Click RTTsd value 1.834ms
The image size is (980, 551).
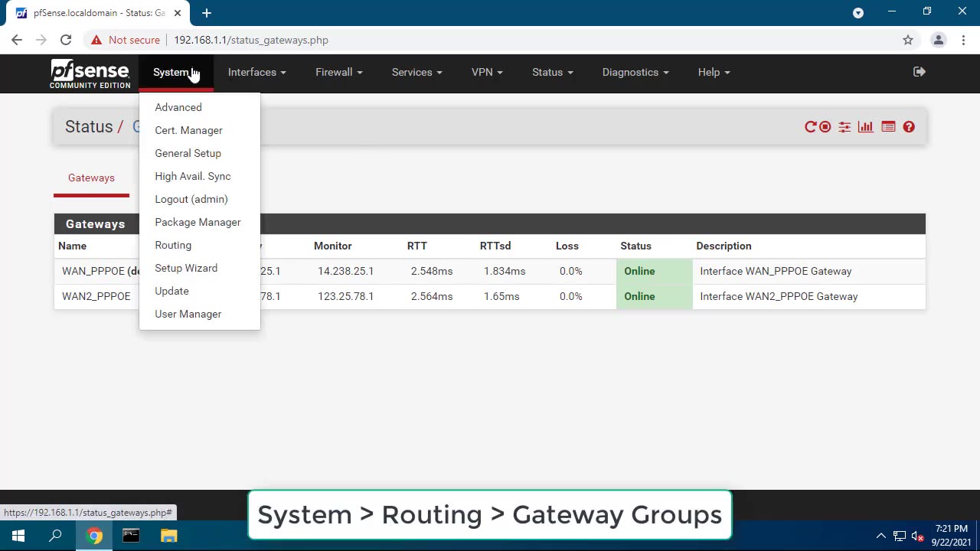click(x=505, y=271)
